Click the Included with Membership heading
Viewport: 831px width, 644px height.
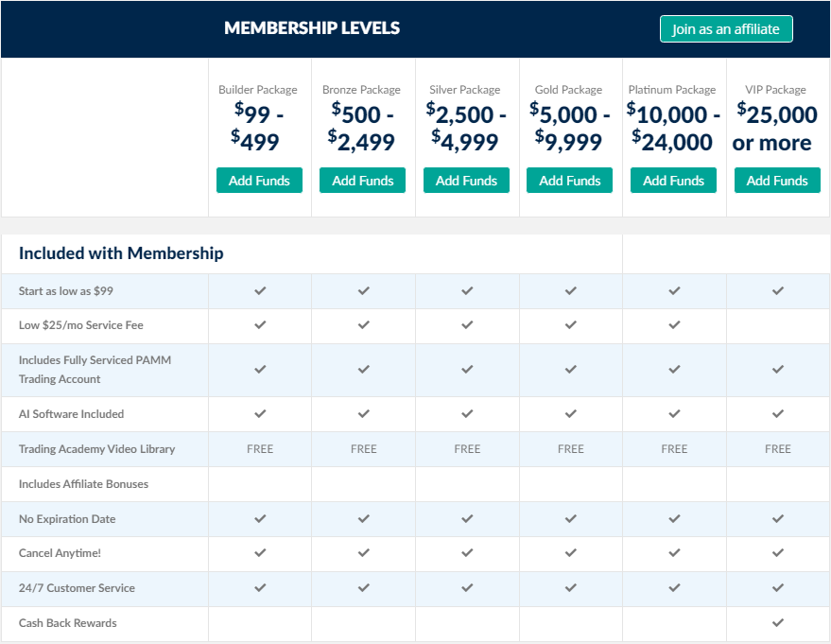(121, 253)
